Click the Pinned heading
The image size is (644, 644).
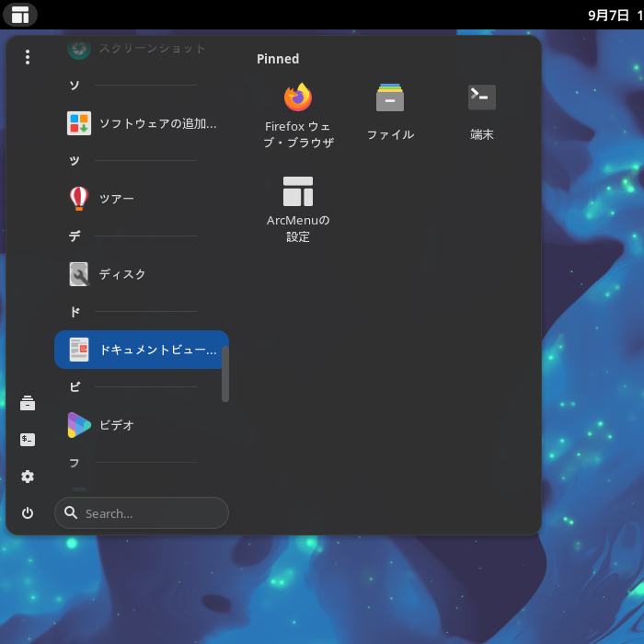[x=278, y=59]
